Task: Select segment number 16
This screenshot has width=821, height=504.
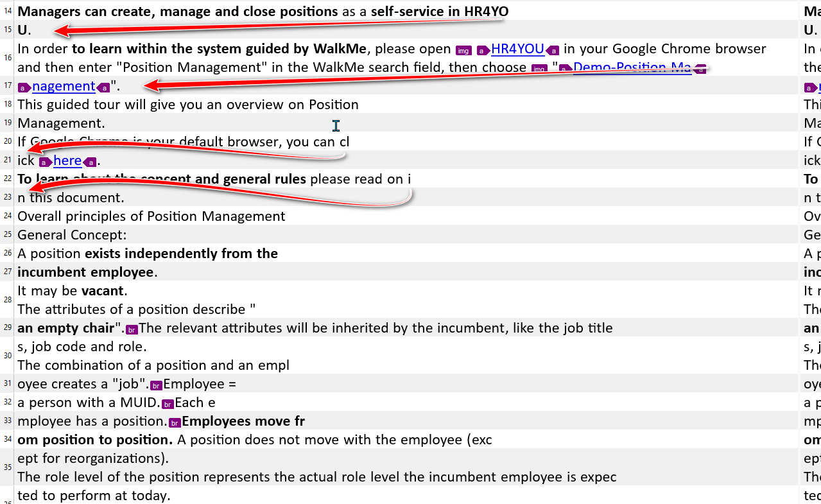Action: 8,58
